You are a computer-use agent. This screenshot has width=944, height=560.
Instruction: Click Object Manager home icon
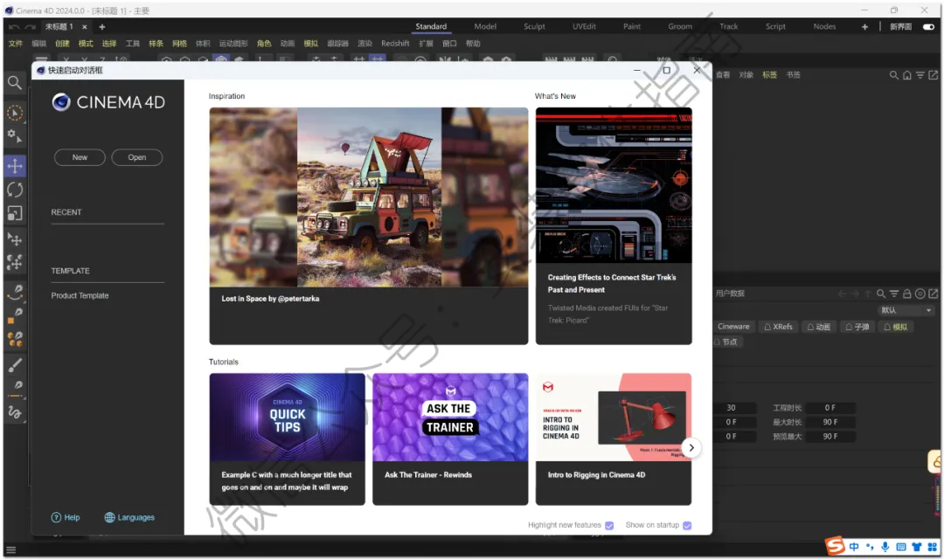pos(906,75)
